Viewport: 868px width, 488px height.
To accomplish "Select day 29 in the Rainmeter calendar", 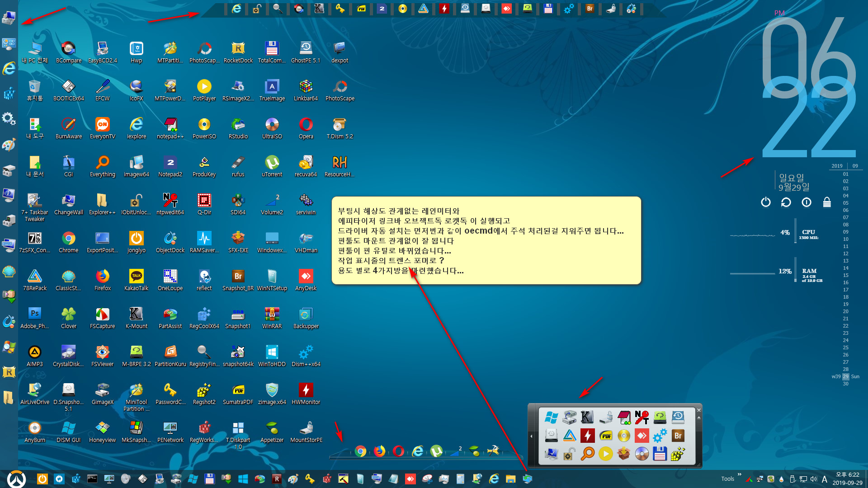I will tap(845, 376).
